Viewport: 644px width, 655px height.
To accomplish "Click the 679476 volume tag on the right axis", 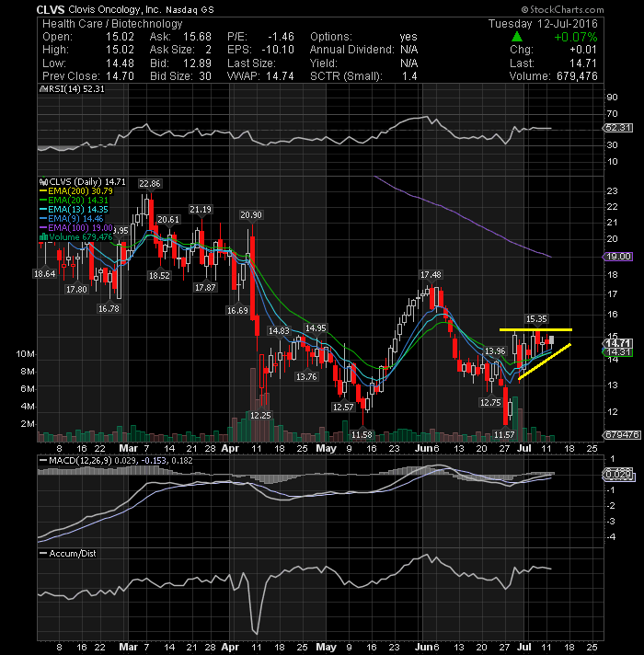I will point(622,435).
